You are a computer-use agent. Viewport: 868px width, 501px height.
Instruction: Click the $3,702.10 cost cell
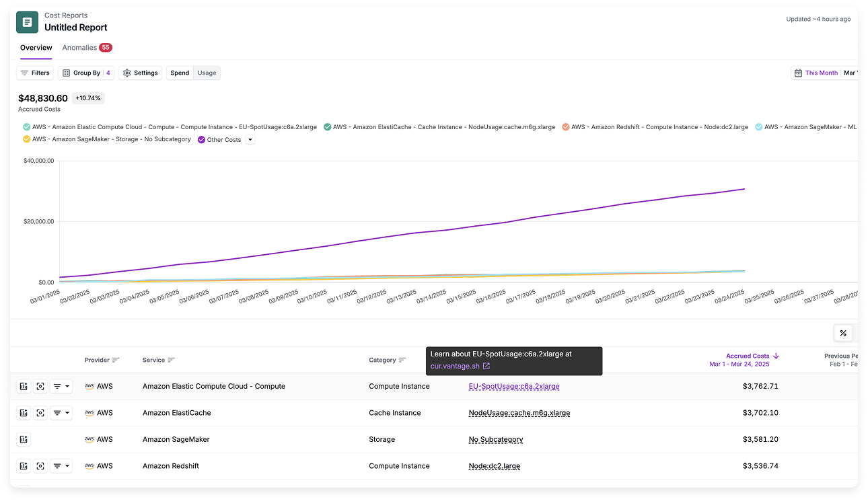tap(760, 413)
